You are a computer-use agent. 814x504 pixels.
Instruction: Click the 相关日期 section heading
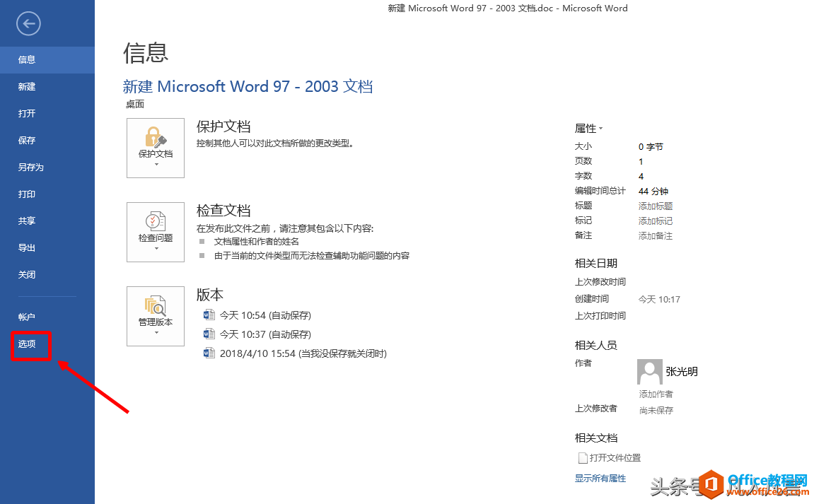[x=596, y=263]
